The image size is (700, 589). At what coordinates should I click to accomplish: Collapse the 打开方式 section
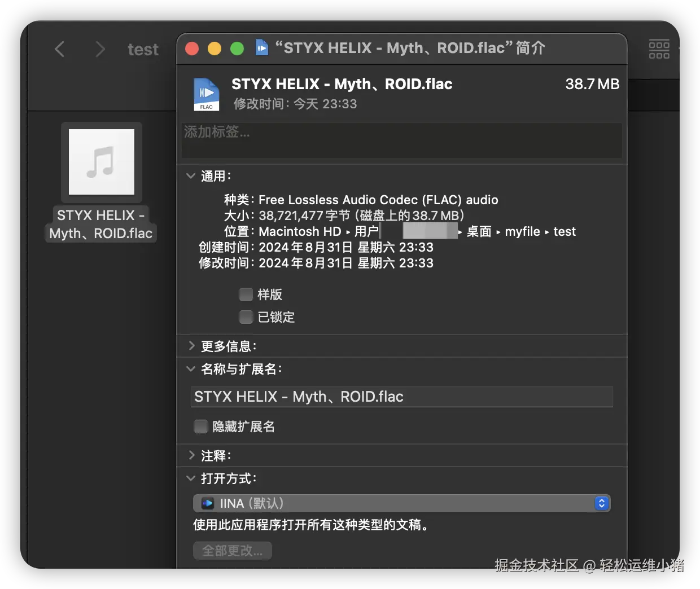[x=191, y=478]
